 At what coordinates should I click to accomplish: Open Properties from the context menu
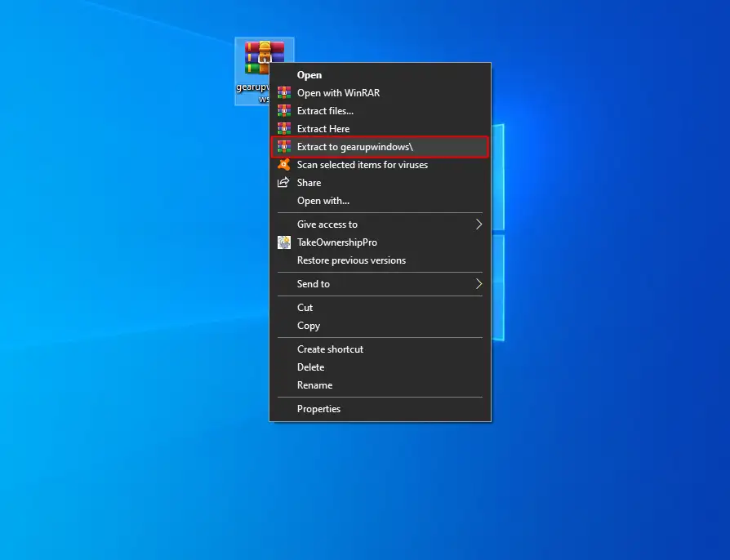click(380, 409)
